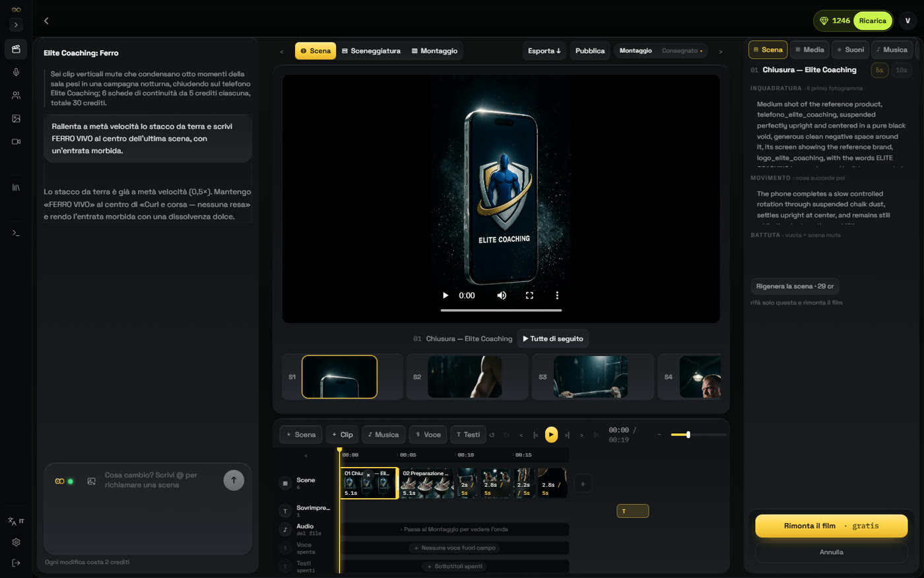Log out using the exit icon
This screenshot has height=578, width=924.
[x=16, y=563]
